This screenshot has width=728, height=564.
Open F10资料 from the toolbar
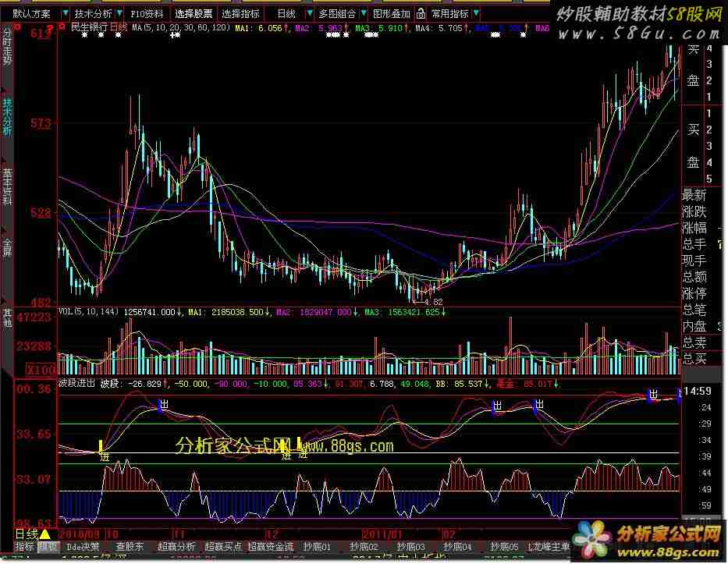(147, 14)
